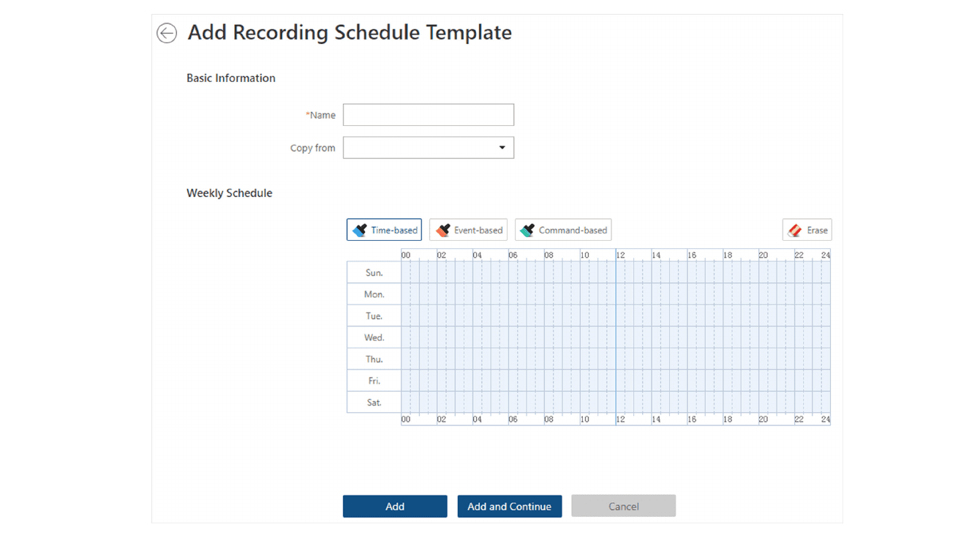Viewport: 980px width, 538px height.
Task: Click the Add and Continue button
Action: tap(510, 507)
